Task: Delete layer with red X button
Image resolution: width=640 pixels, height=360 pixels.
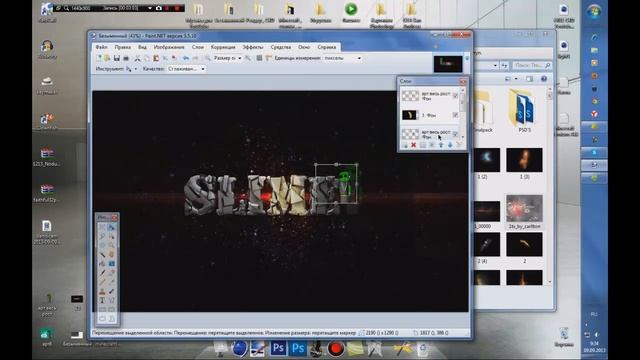Action: click(413, 145)
